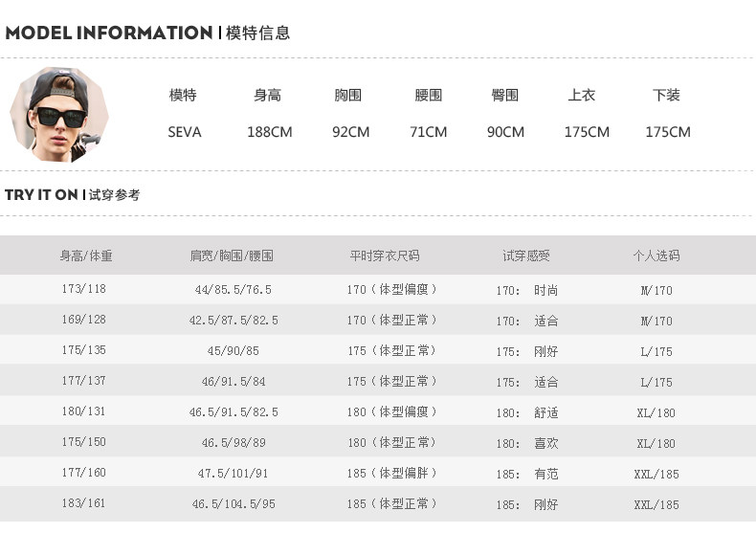Click the 个人选码 column header
Screen dimensions: 756x555
point(656,255)
